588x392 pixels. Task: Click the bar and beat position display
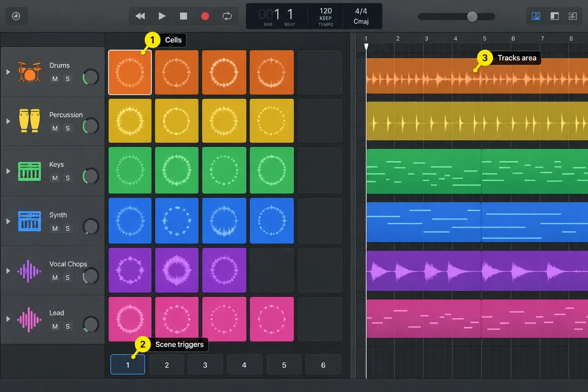(x=277, y=16)
